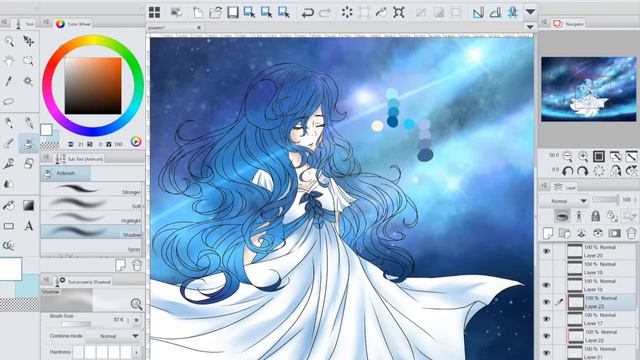Select the Airbrush tool in toolbox
Screen dimensions: 640x360
click(x=28, y=143)
